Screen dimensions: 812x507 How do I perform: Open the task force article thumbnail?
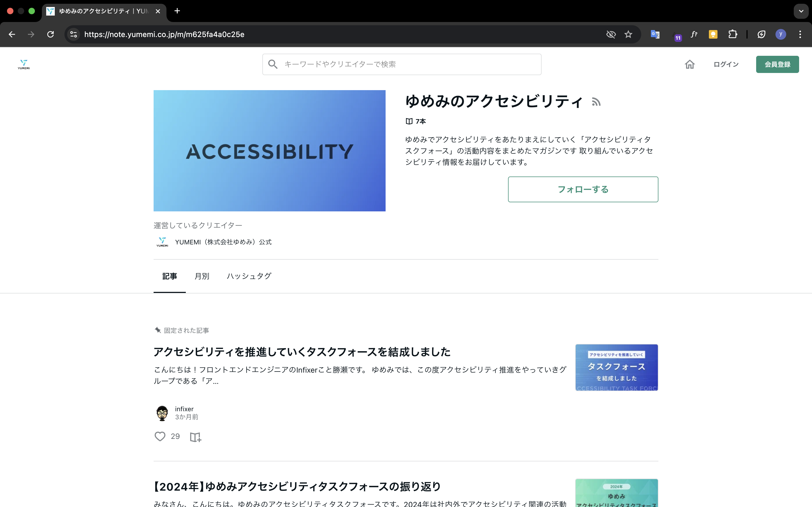[x=616, y=368]
